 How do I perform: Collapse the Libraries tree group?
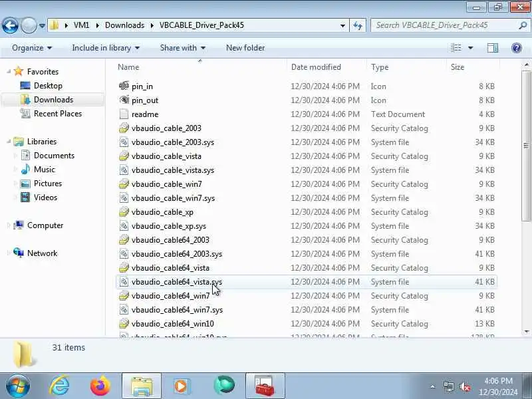click(x=9, y=141)
